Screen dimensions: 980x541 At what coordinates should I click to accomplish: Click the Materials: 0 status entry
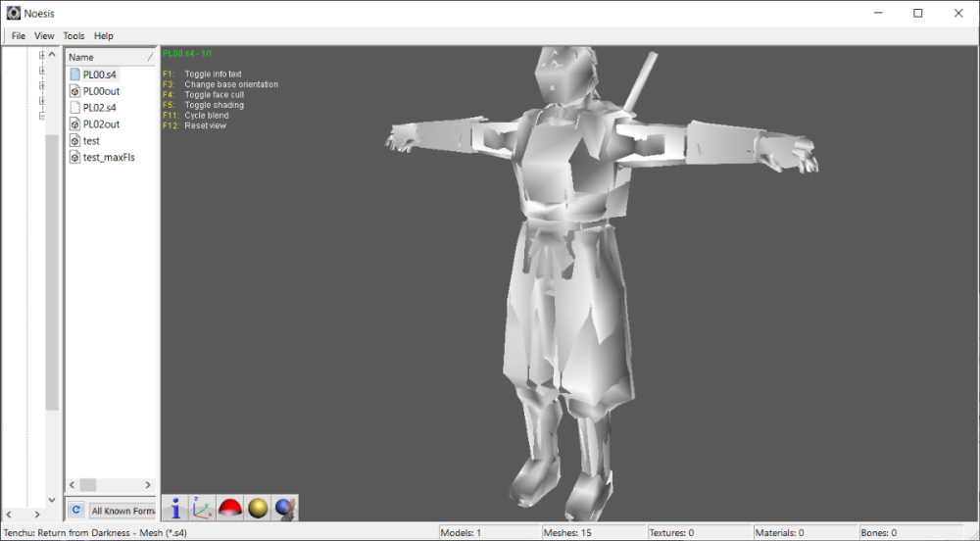[x=779, y=533]
